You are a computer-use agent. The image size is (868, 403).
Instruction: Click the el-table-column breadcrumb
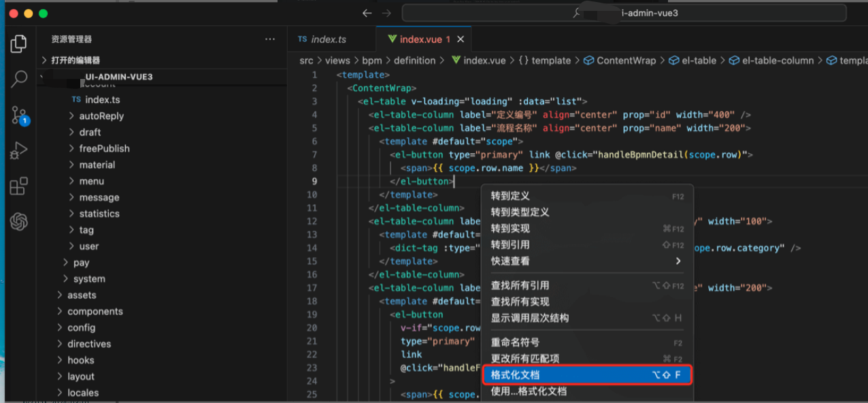tap(771, 61)
